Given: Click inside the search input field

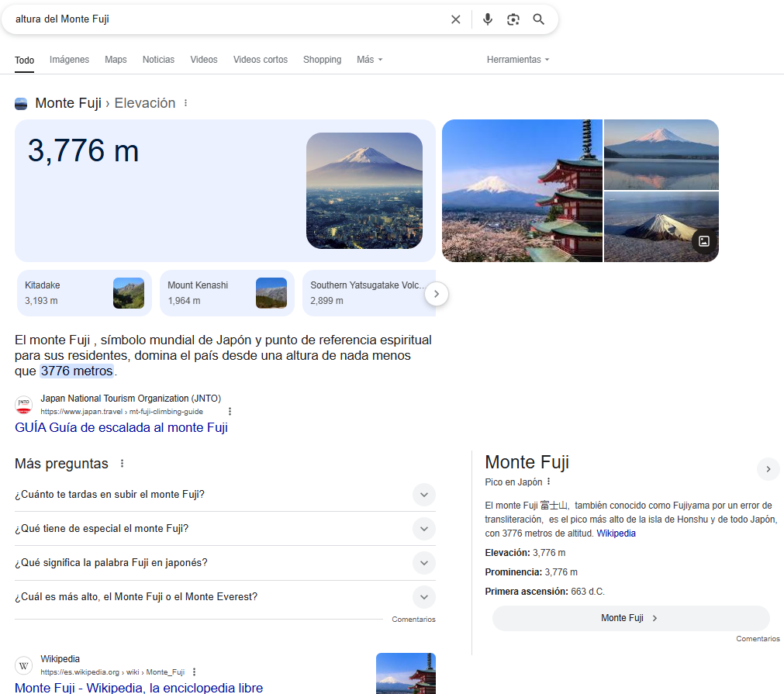Looking at the screenshot, I should click(225, 19).
